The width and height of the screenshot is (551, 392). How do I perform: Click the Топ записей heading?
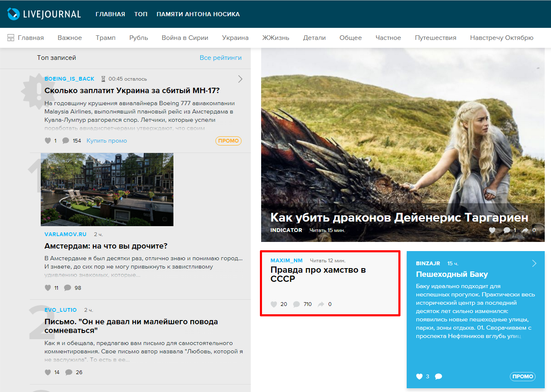click(x=57, y=58)
